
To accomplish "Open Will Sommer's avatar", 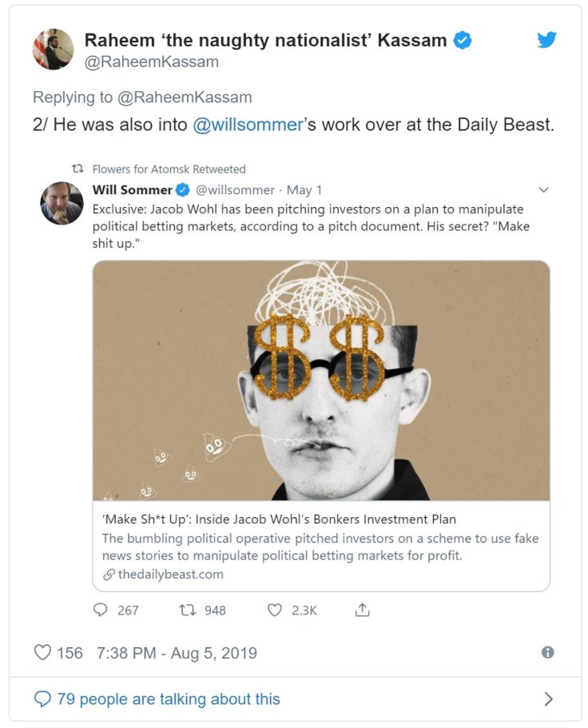I will click(62, 203).
